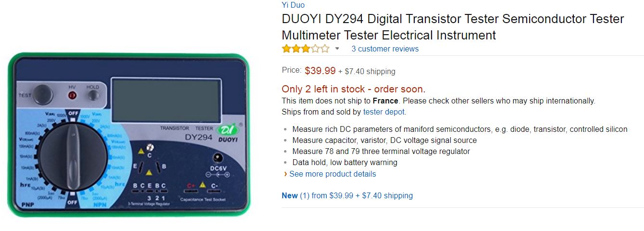Click the orange chevron beside See more
The image size is (644, 231).
coord(285,174)
